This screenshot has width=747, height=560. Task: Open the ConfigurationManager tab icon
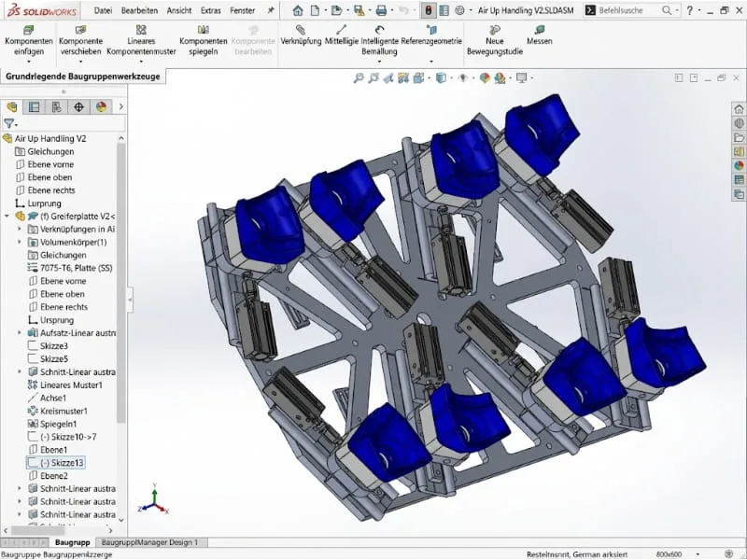pos(56,106)
